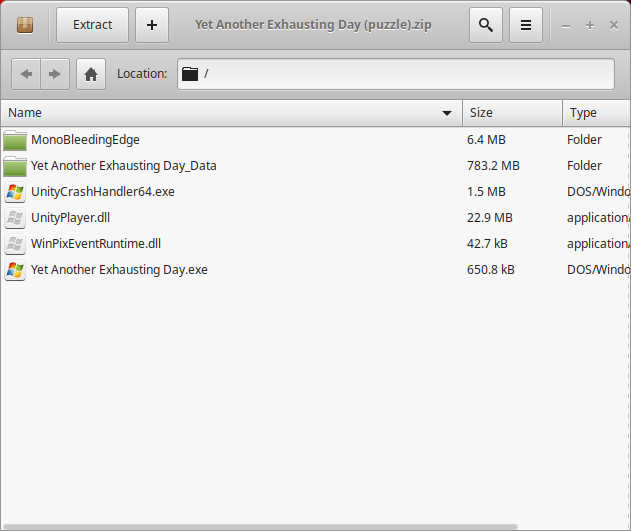Go to the archive home location

(x=91, y=74)
